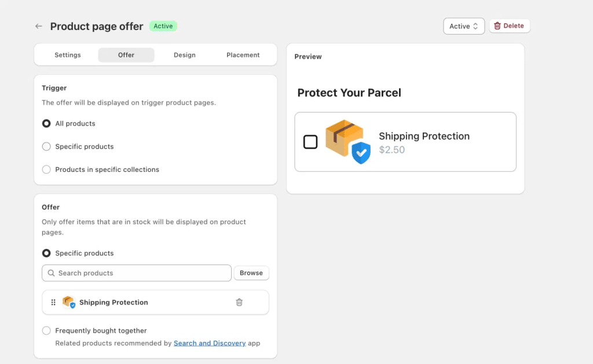593x364 pixels.
Task: Click the up-down chevron on Active selector
Action: [475, 26]
